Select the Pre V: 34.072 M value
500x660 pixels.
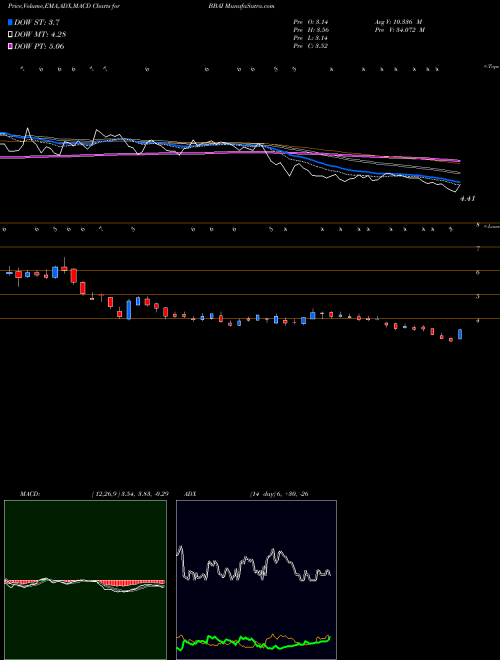[400, 30]
